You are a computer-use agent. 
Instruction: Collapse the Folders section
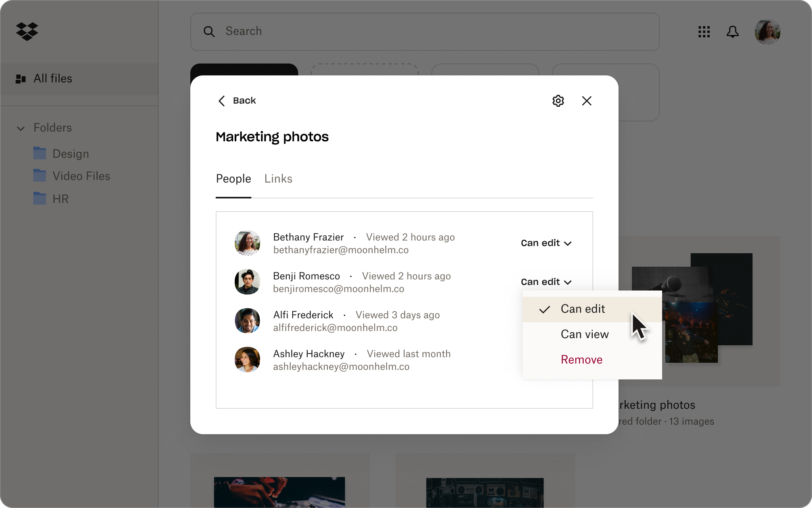[x=21, y=128]
